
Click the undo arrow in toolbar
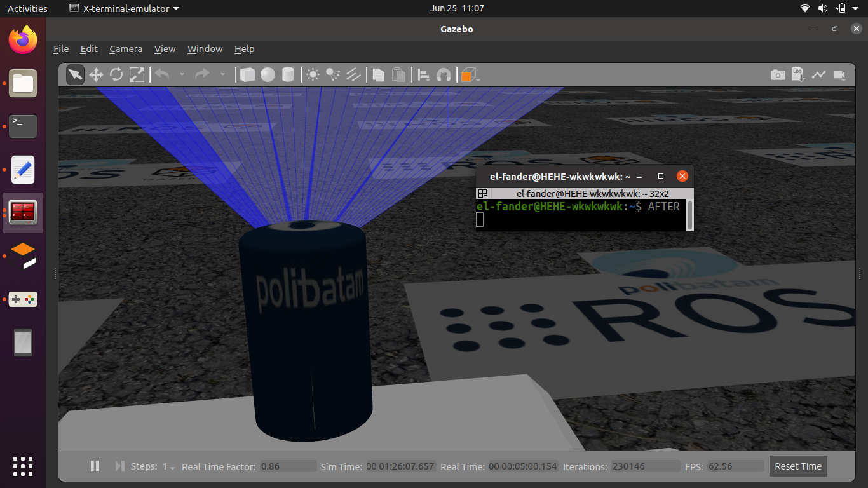(162, 74)
